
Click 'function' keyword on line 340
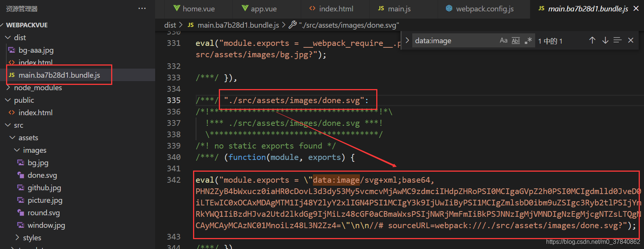[x=247, y=157]
